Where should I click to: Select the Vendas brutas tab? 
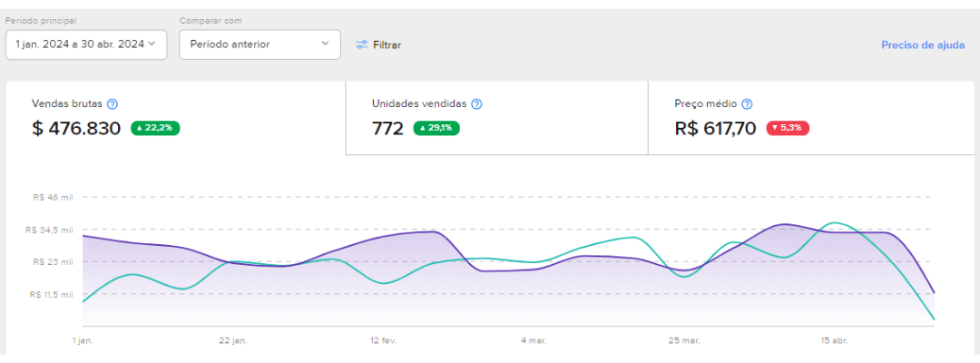pyautogui.click(x=176, y=118)
